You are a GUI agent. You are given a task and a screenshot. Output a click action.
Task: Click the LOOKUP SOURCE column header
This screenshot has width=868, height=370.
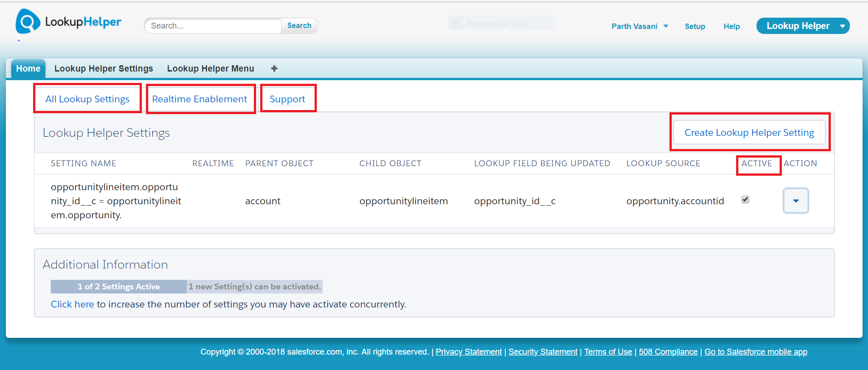663,163
